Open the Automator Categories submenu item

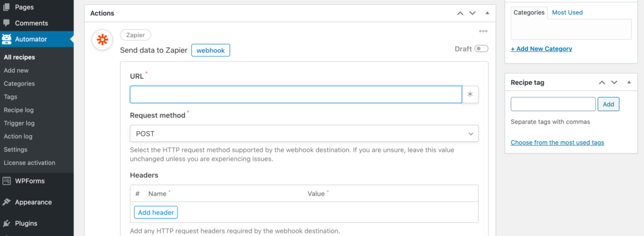click(19, 83)
